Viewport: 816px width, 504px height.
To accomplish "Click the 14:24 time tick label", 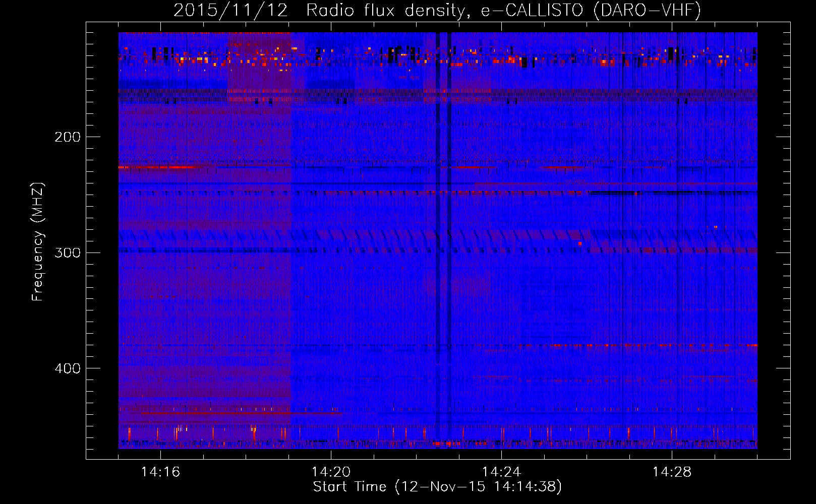I will [x=501, y=472].
